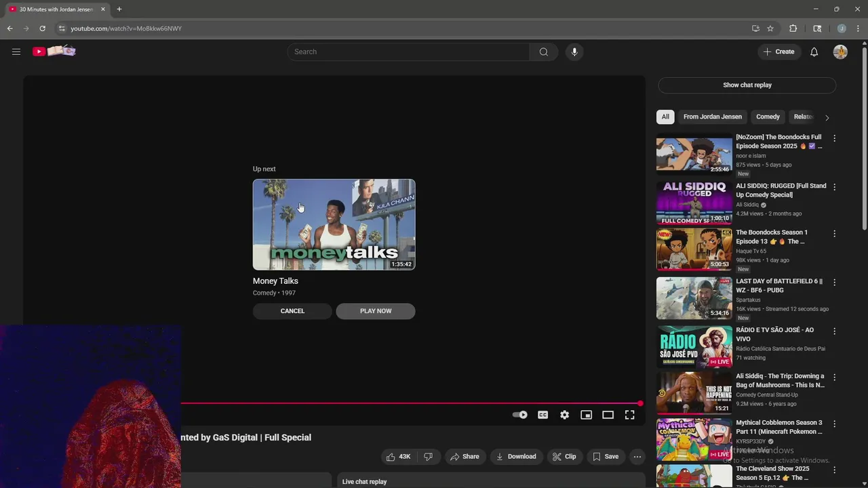The width and height of the screenshot is (868, 488).
Task: Open Chrome three-dot menu
Action: coord(859,28)
